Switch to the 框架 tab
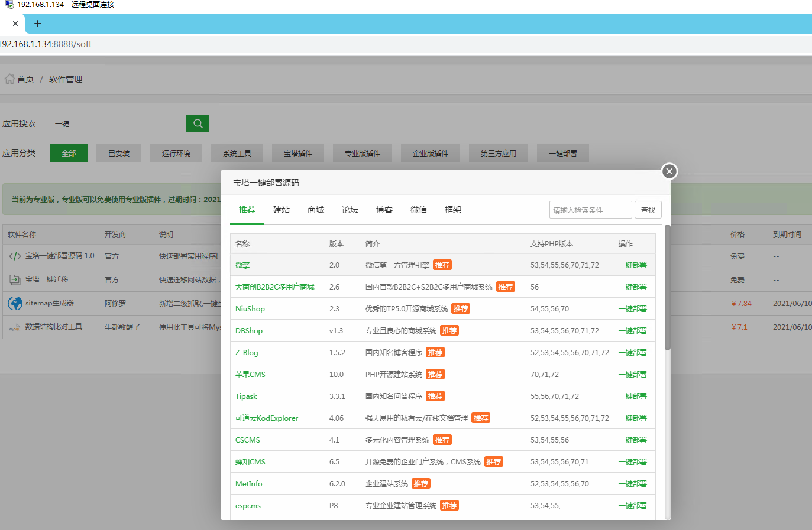Screen dimensions: 812x530 (453, 210)
